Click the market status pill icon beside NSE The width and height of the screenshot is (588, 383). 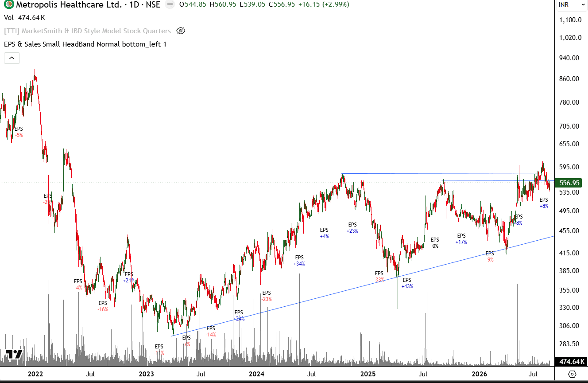tap(169, 5)
